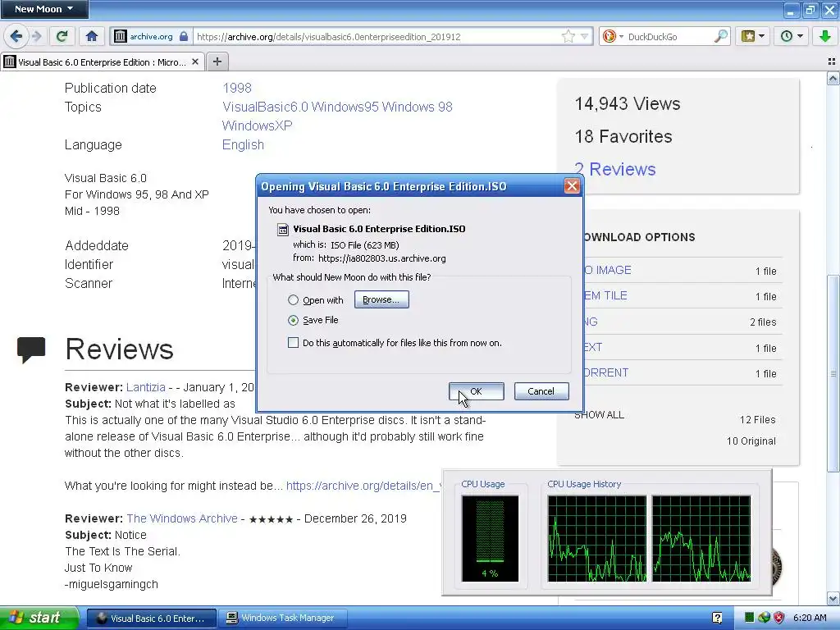Click the list all tabs icon
The image size is (840, 630).
click(832, 62)
